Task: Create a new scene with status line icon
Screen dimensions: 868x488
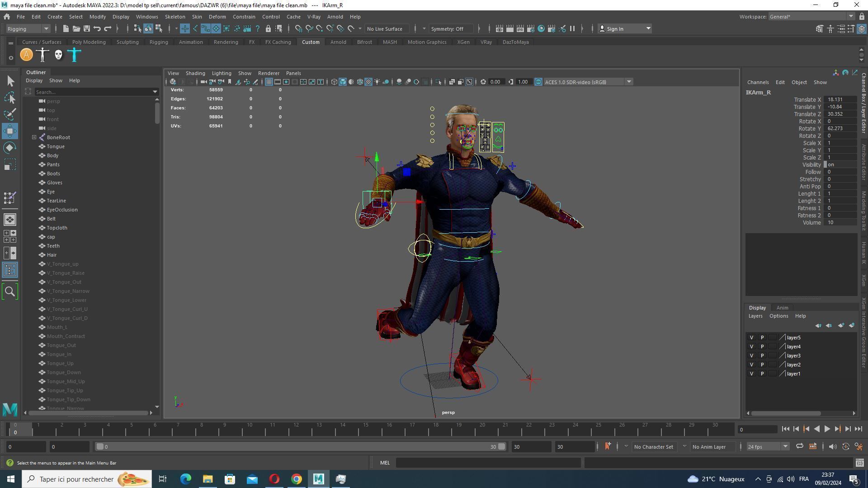Action: pyautogui.click(x=66, y=29)
